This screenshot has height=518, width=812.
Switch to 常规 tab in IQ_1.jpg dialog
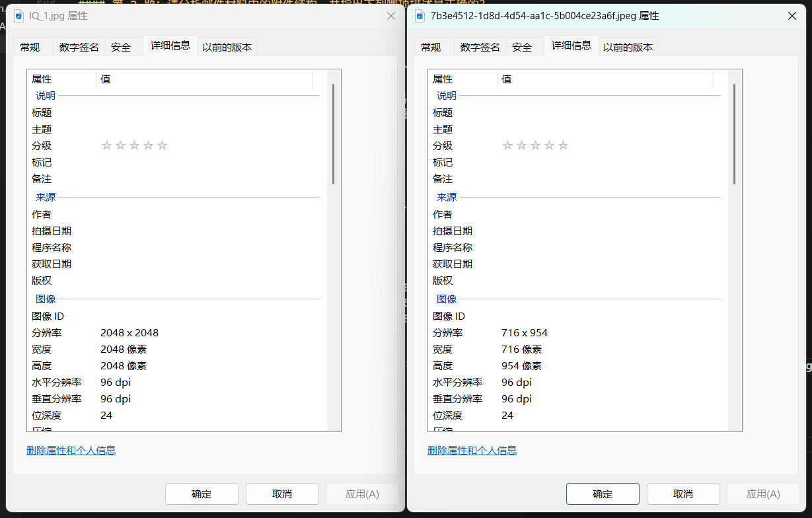[30, 47]
